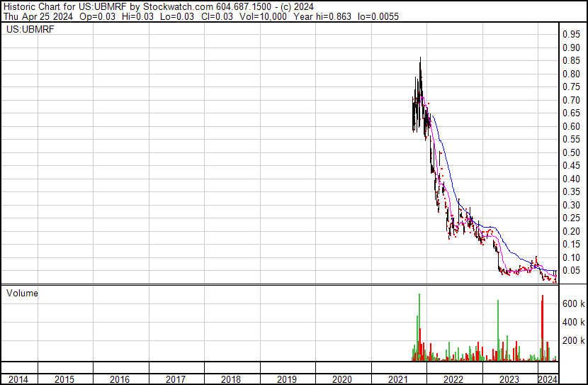
Task: Click the 2016 year axis label
Action: [120, 379]
